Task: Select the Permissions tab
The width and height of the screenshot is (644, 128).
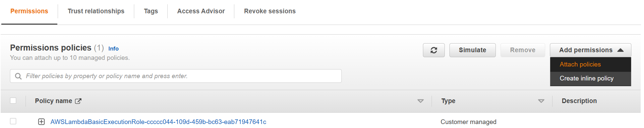Action: coord(29,11)
